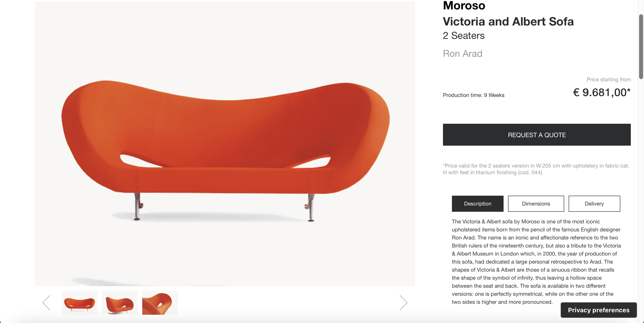Click the 2 Seaters subtitle
644x323 pixels.
click(x=464, y=36)
